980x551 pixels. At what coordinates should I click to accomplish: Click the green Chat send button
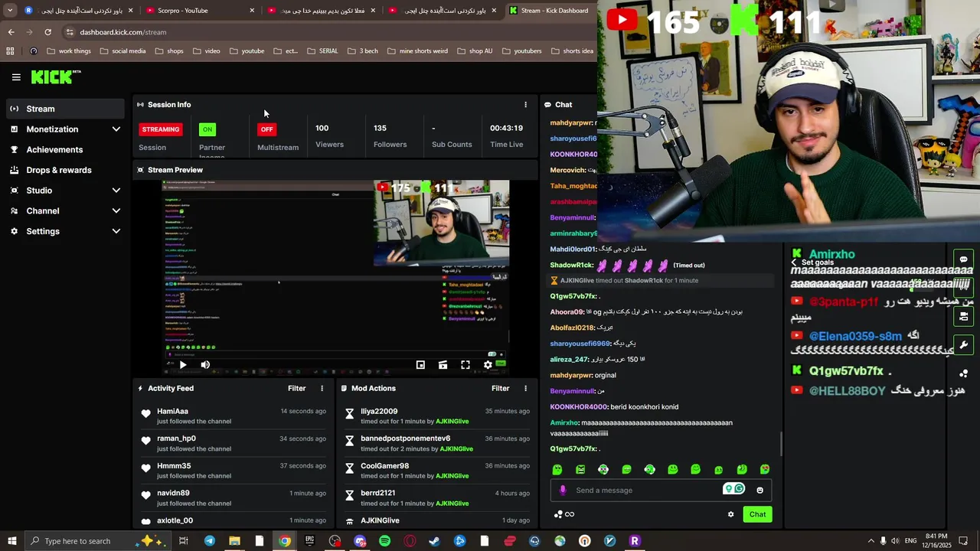[757, 514]
